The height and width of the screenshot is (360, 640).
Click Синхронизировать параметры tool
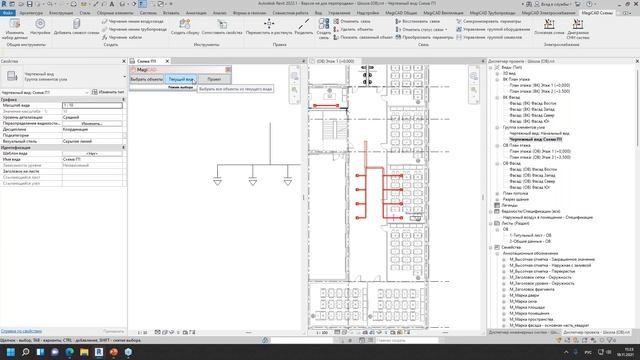coord(489,21)
